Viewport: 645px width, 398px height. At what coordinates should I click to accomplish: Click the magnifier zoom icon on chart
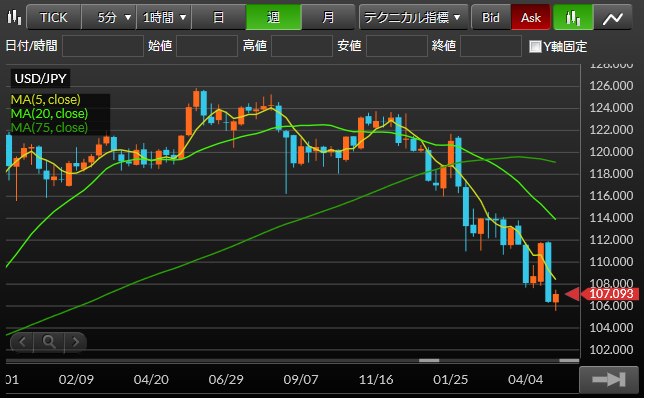(x=49, y=342)
